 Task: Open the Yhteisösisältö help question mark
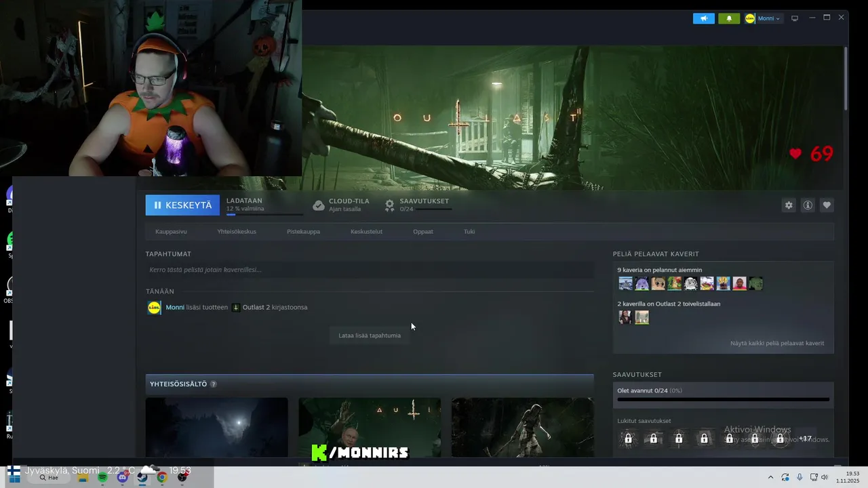[x=213, y=384]
